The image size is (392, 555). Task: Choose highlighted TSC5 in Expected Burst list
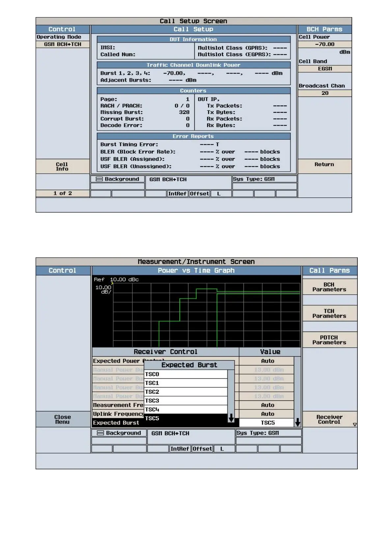pyautogui.click(x=186, y=419)
